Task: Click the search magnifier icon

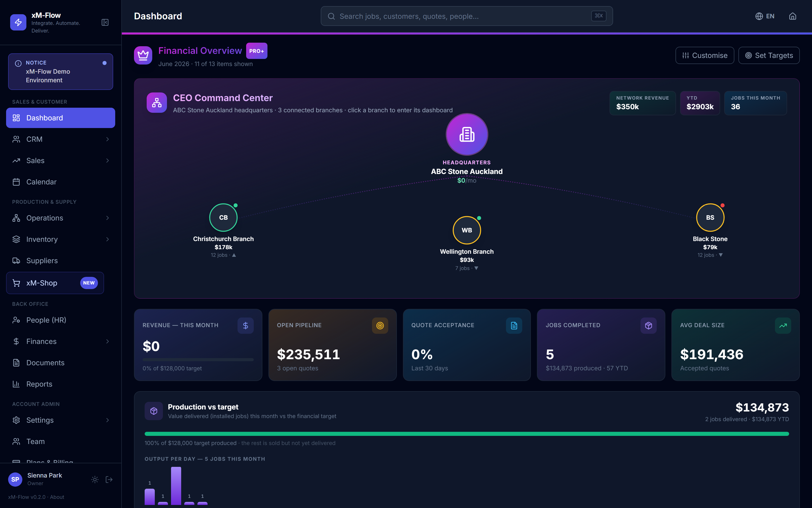Action: [331, 16]
